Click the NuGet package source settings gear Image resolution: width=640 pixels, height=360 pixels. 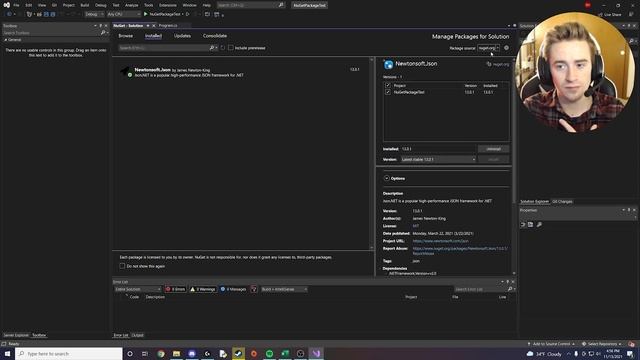(x=507, y=48)
